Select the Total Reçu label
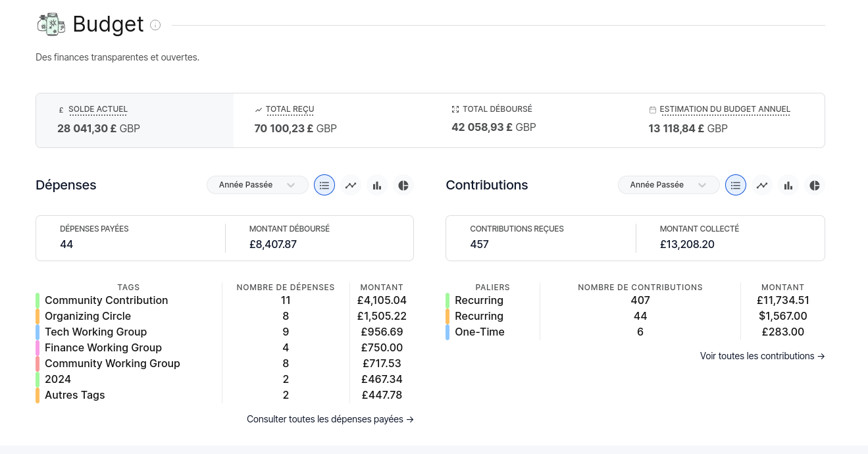868x454 pixels. (290, 109)
